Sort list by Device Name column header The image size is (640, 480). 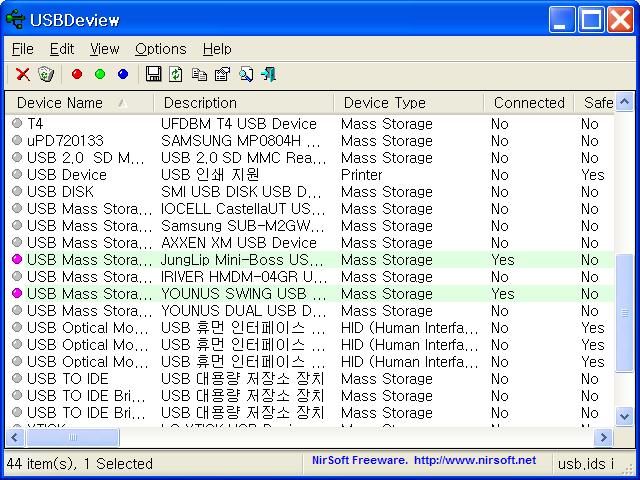60,102
